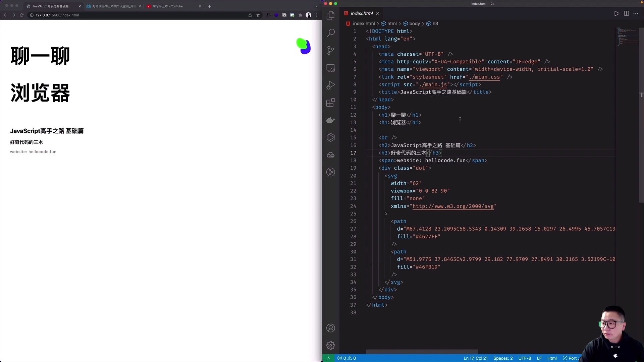Image resolution: width=644 pixels, height=362 pixels.
Task: Open the Search panel in VS Code
Action: 331,33
